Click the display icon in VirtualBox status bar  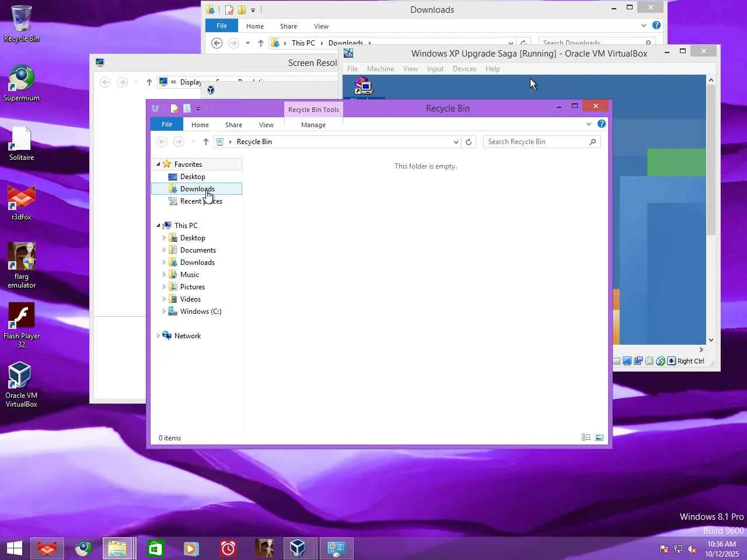click(x=627, y=361)
